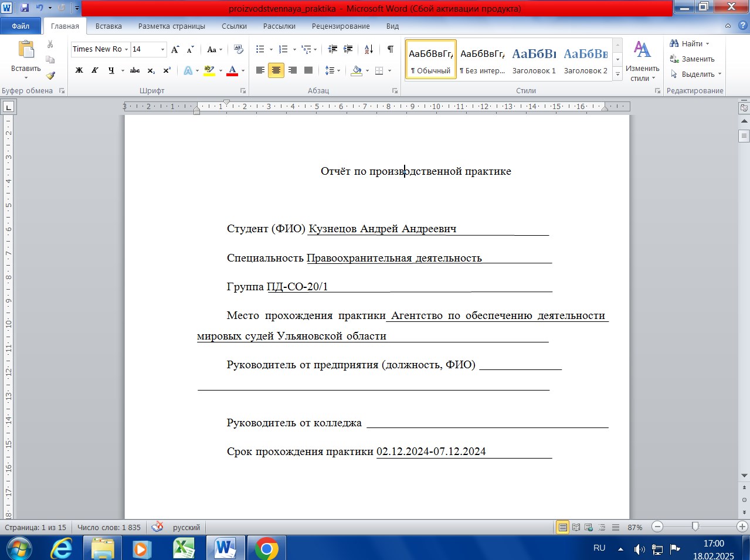Click the Undo icon in quick access toolbar
The height and width of the screenshot is (560, 750).
point(39,8)
